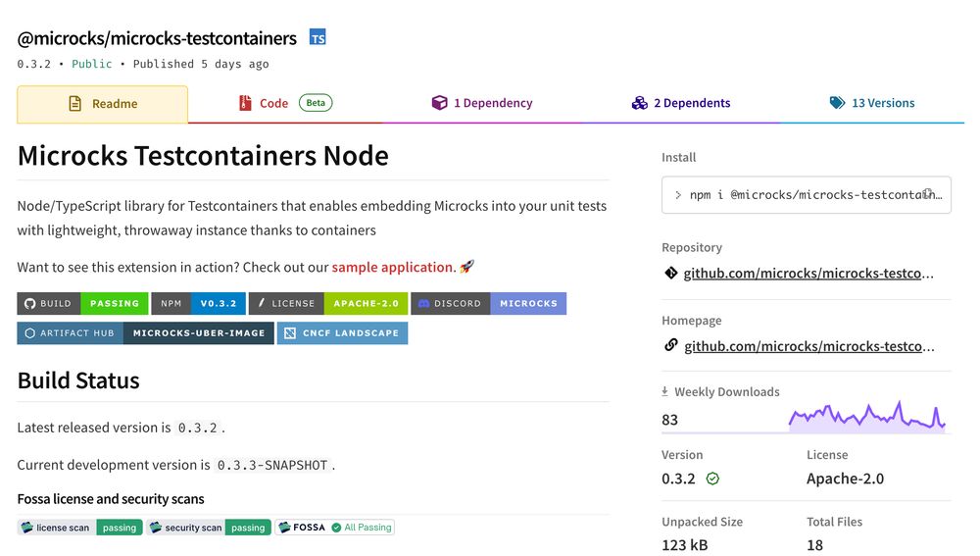
Task: Copy the npm install command
Action: (x=928, y=194)
